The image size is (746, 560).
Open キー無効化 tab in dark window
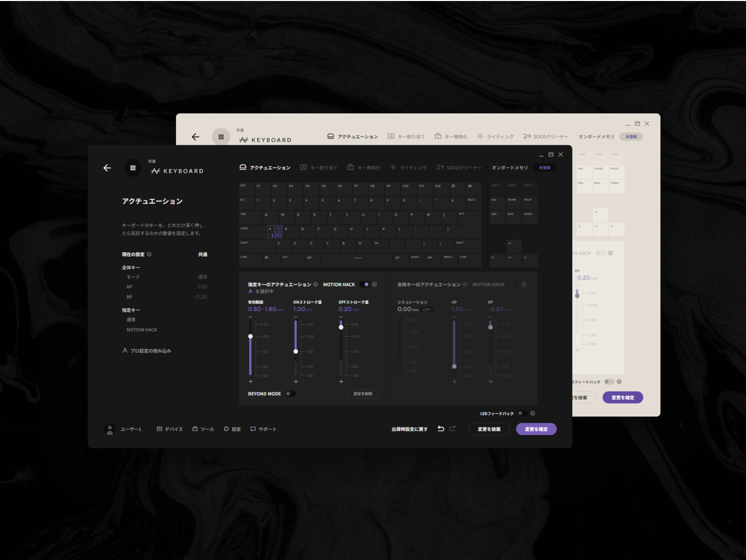coord(364,168)
